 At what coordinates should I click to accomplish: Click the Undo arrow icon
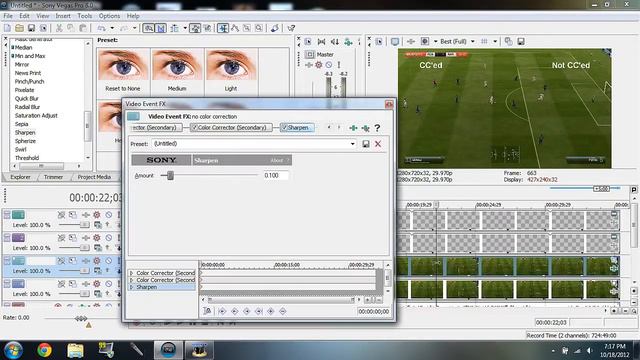(101, 28)
